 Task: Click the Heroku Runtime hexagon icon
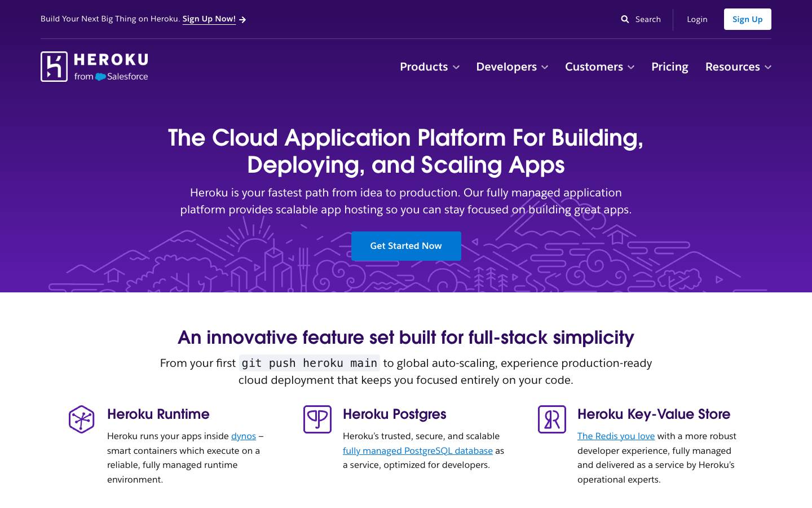click(81, 419)
